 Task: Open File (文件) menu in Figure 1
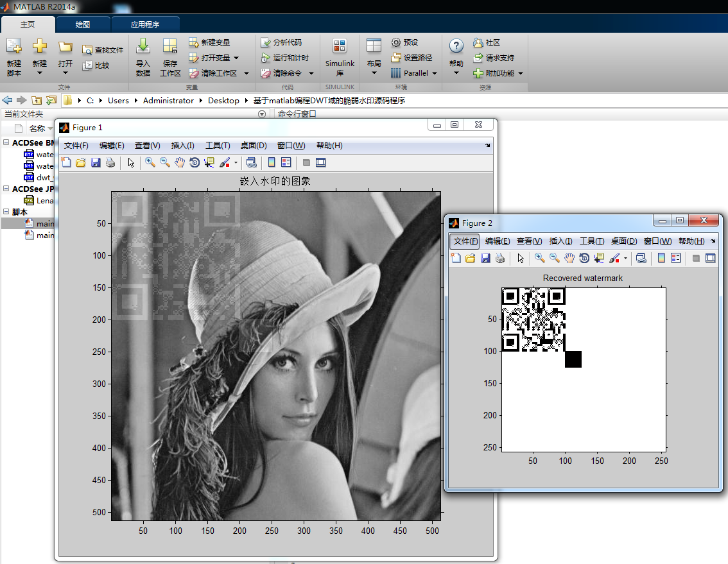pyautogui.click(x=76, y=145)
